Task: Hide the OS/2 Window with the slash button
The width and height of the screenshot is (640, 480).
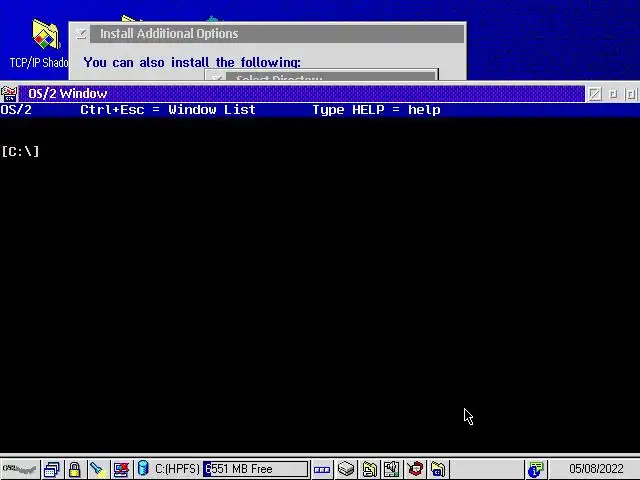Action: 595,94
